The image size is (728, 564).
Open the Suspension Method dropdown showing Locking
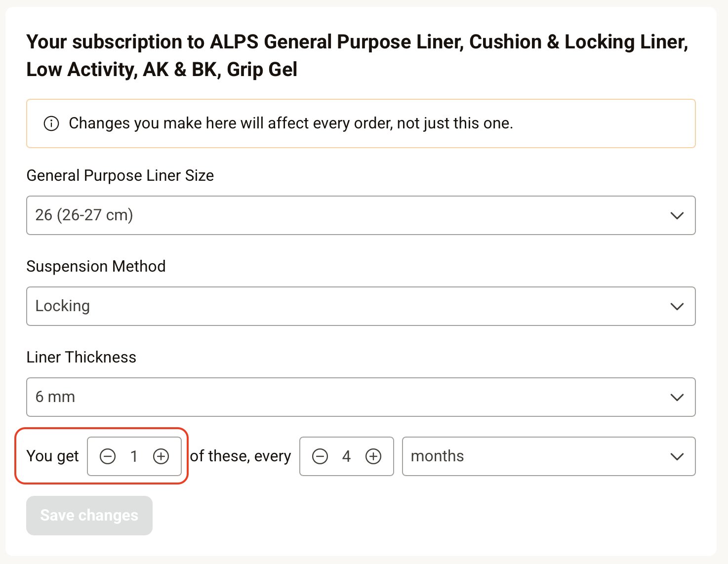(361, 306)
